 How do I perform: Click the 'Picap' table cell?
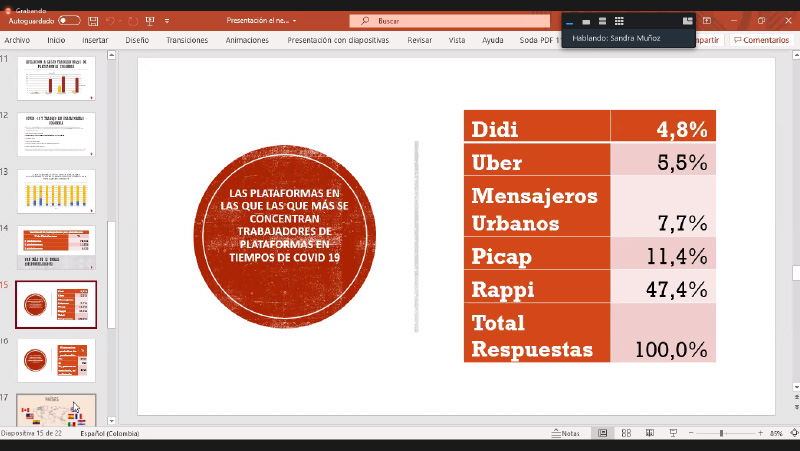coord(537,253)
